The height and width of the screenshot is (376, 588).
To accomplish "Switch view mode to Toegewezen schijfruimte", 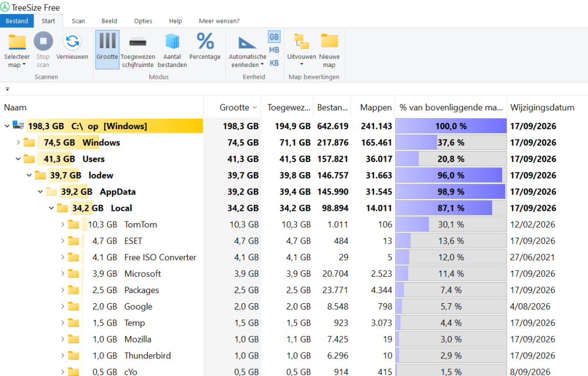I will pos(138,49).
